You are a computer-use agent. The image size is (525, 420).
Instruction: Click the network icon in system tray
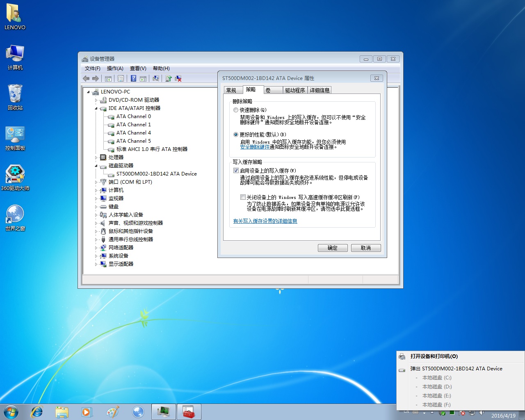click(x=472, y=413)
